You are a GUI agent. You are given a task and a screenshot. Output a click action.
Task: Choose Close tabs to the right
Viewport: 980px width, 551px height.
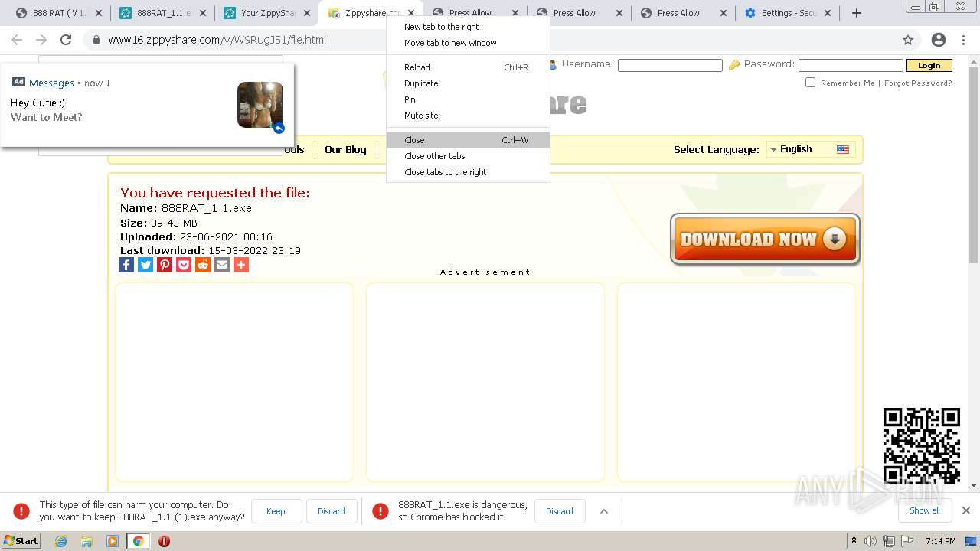(468, 172)
